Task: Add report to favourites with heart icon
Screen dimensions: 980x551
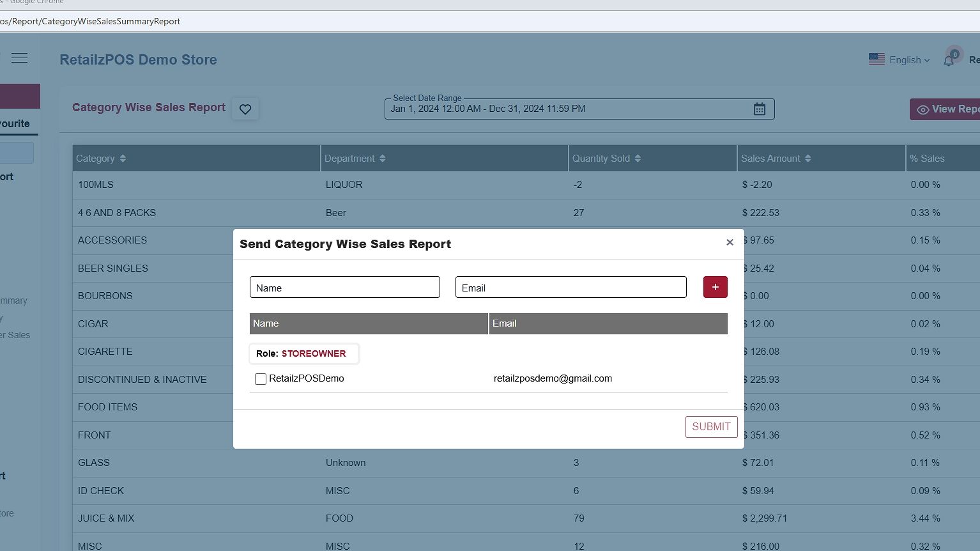Action: pos(245,109)
